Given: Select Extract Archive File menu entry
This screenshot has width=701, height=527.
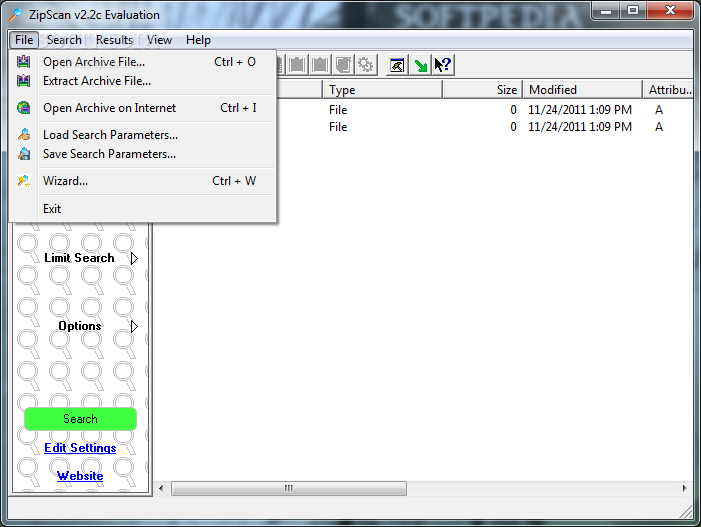Looking at the screenshot, I should [142, 81].
